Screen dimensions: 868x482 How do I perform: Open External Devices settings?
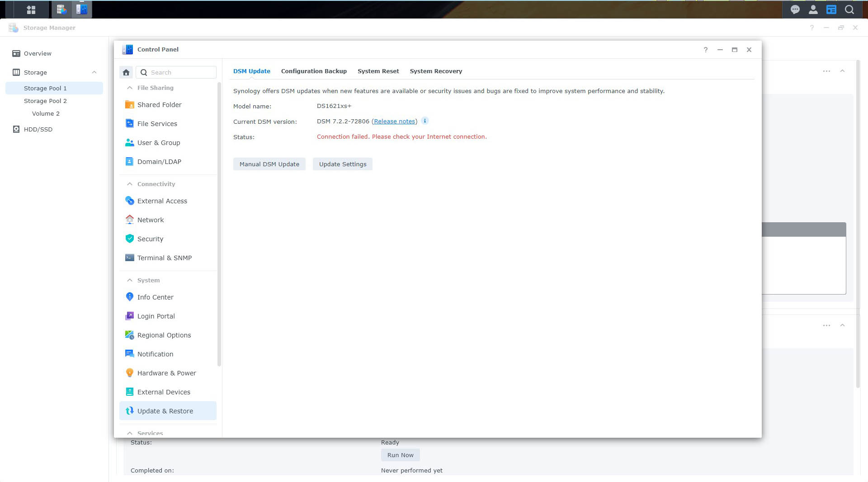168,392
